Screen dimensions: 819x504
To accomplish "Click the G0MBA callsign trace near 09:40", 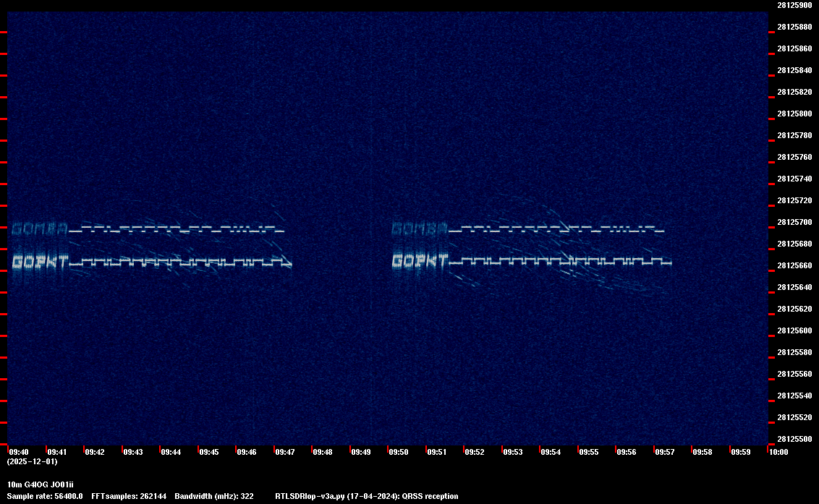I will pyautogui.click(x=39, y=229).
